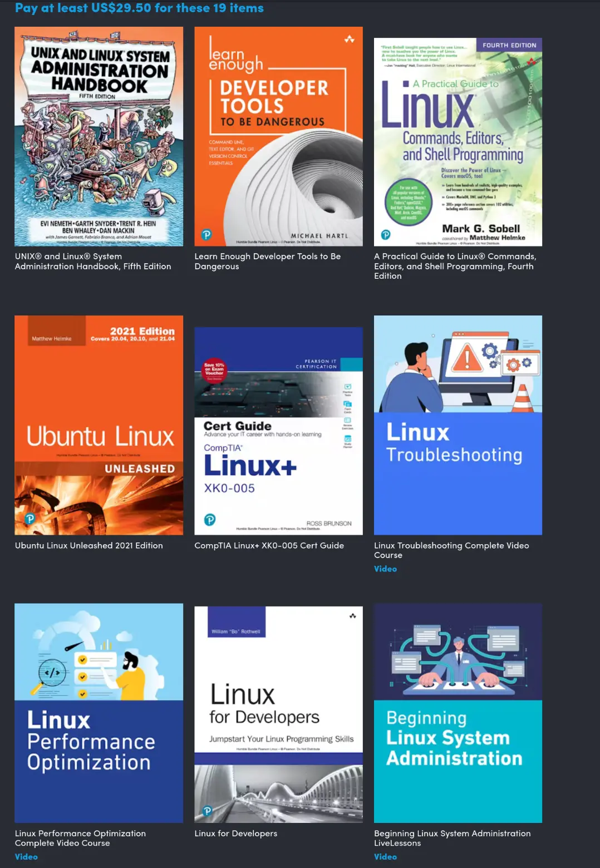
Task: Open the Linux Performance Optimization Video link
Action: tap(26, 857)
